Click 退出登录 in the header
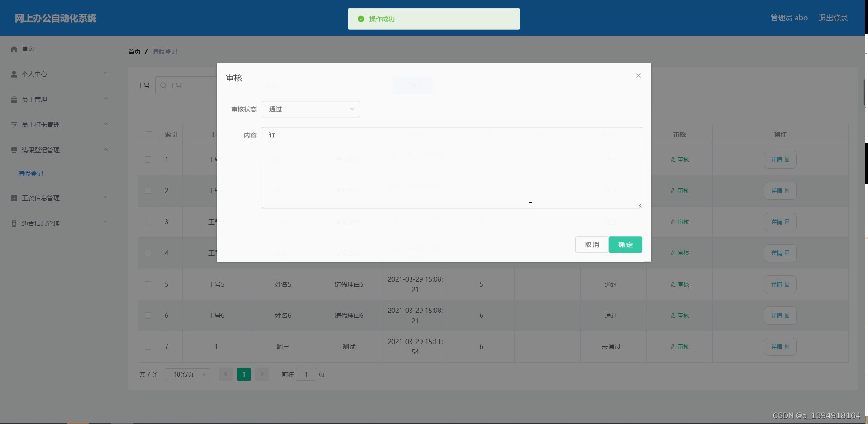This screenshot has height=424, width=868. pos(833,18)
